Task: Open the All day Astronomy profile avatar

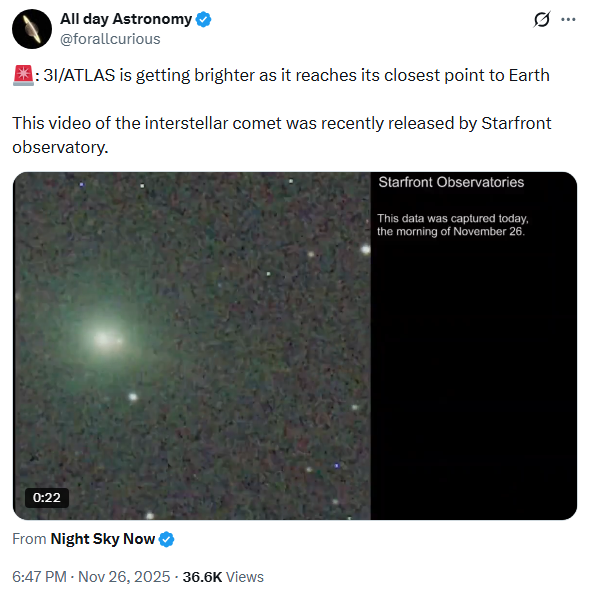Action: [32, 29]
